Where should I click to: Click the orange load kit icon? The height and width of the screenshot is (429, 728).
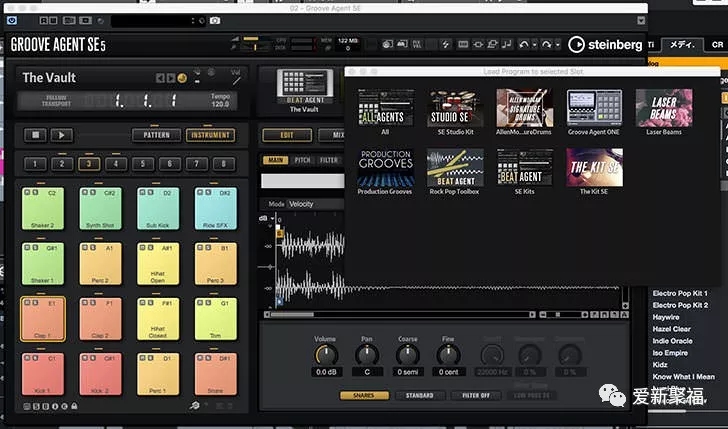coord(182,78)
